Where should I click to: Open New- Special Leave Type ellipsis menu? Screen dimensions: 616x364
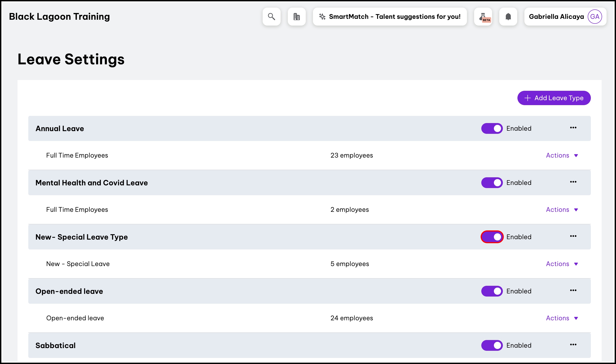click(x=573, y=236)
